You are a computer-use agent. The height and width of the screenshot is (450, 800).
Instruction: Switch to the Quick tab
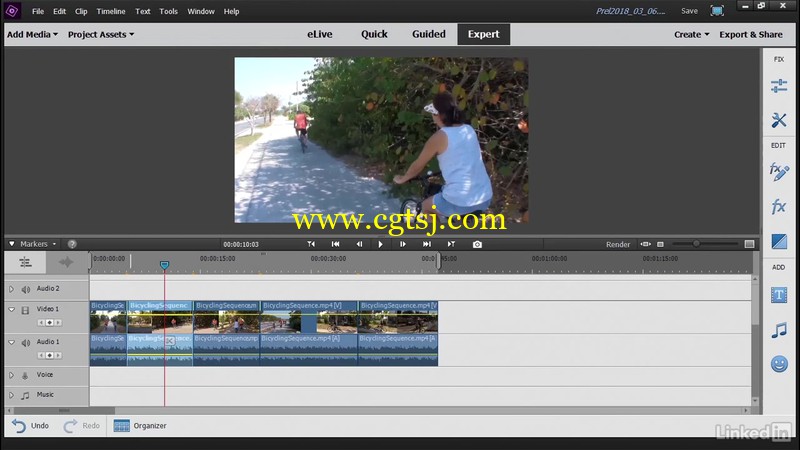(x=374, y=34)
